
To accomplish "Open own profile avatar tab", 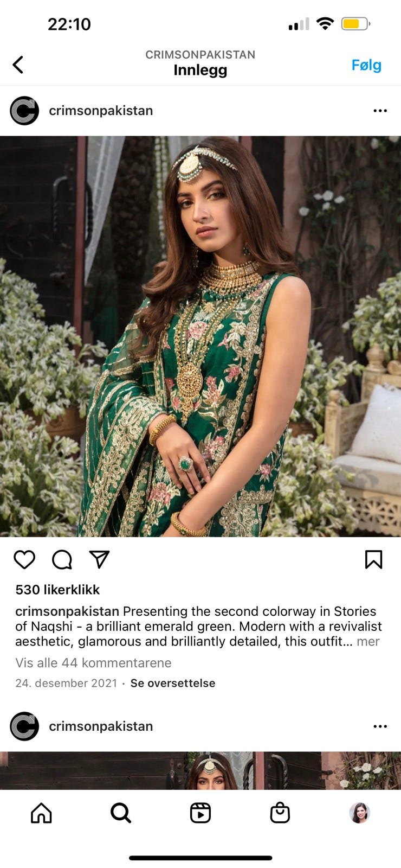I will (x=359, y=813).
